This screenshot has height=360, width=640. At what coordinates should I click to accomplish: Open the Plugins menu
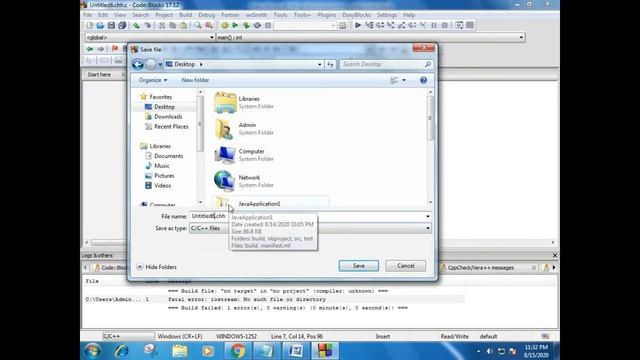coord(326,15)
